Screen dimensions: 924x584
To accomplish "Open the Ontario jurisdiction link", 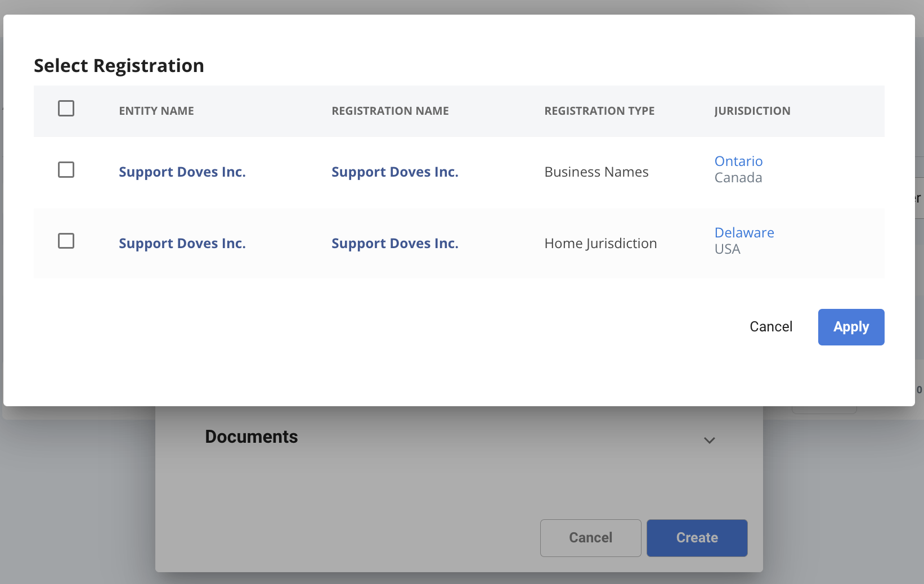I will click(738, 161).
